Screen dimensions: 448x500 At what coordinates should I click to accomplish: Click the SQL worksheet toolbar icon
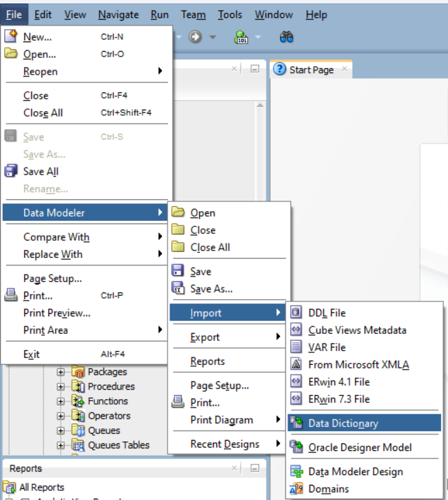point(241,37)
